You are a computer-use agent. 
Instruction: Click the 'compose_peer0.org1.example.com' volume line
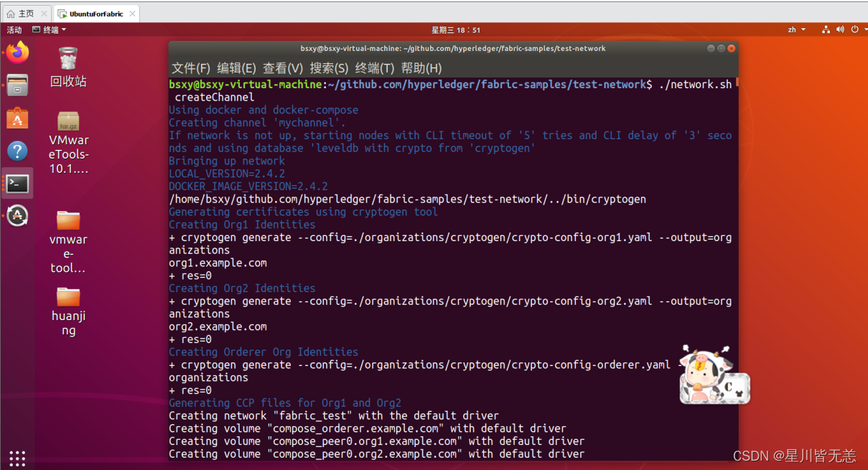click(377, 441)
